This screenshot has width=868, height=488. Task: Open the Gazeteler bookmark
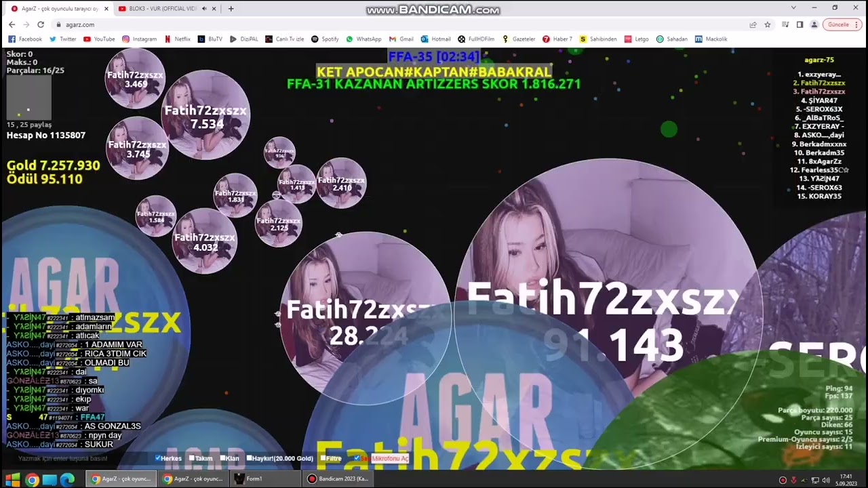519,39
